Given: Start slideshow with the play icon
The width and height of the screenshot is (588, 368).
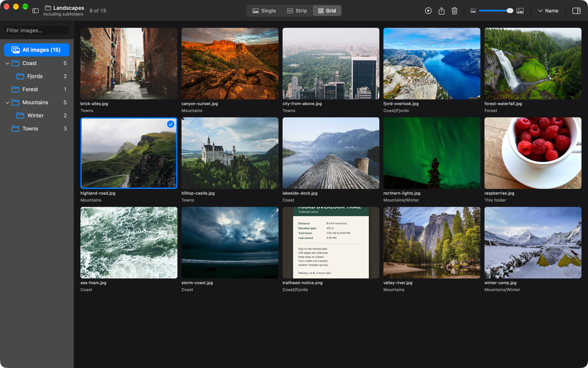Looking at the screenshot, I should [x=428, y=11].
